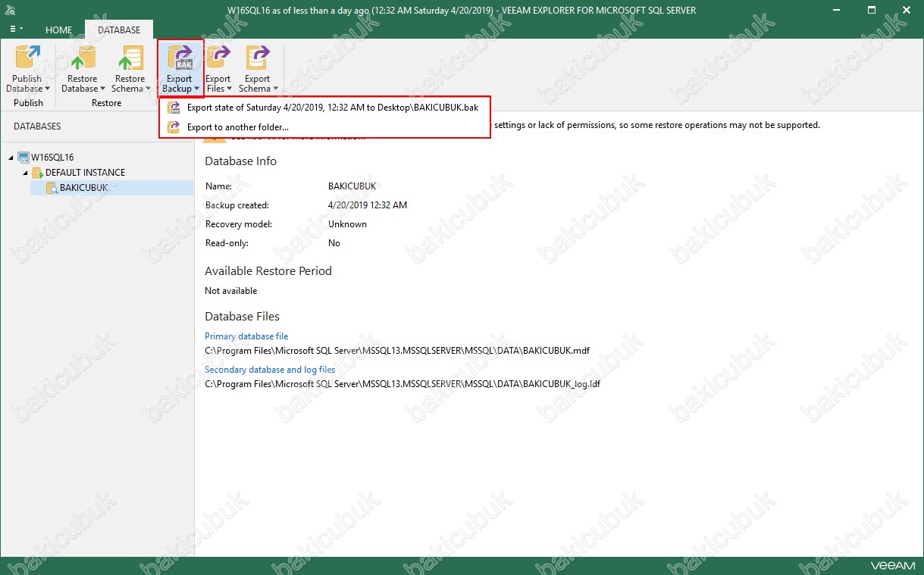Image resolution: width=924 pixels, height=575 pixels.
Task: Click the Restore Database ribbon icon
Action: click(83, 58)
